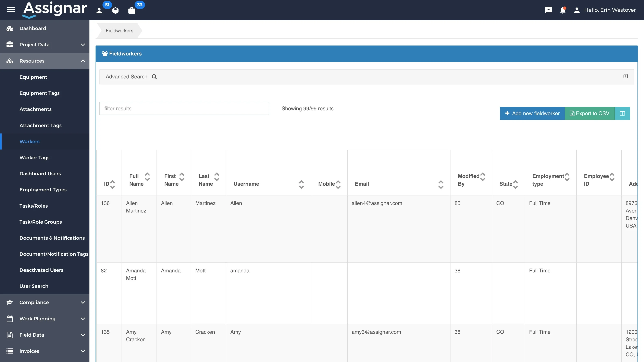Sort by the Full Name column

pyautogui.click(x=148, y=177)
